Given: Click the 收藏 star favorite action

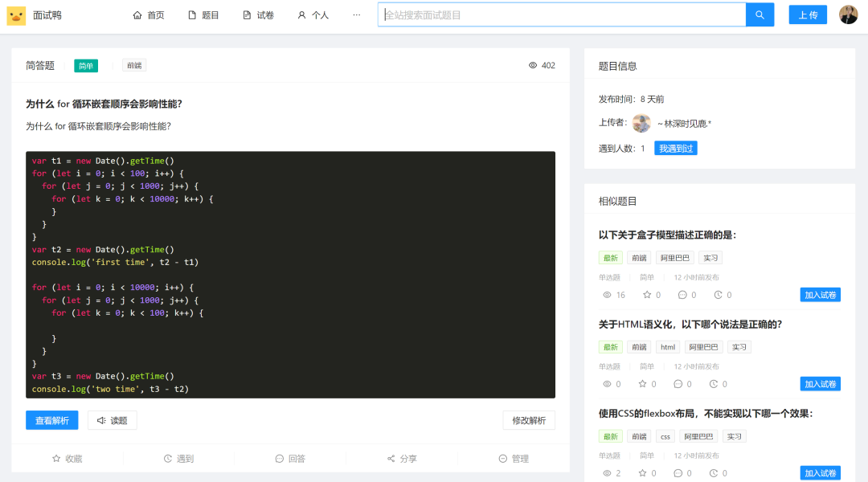Looking at the screenshot, I should [x=67, y=459].
